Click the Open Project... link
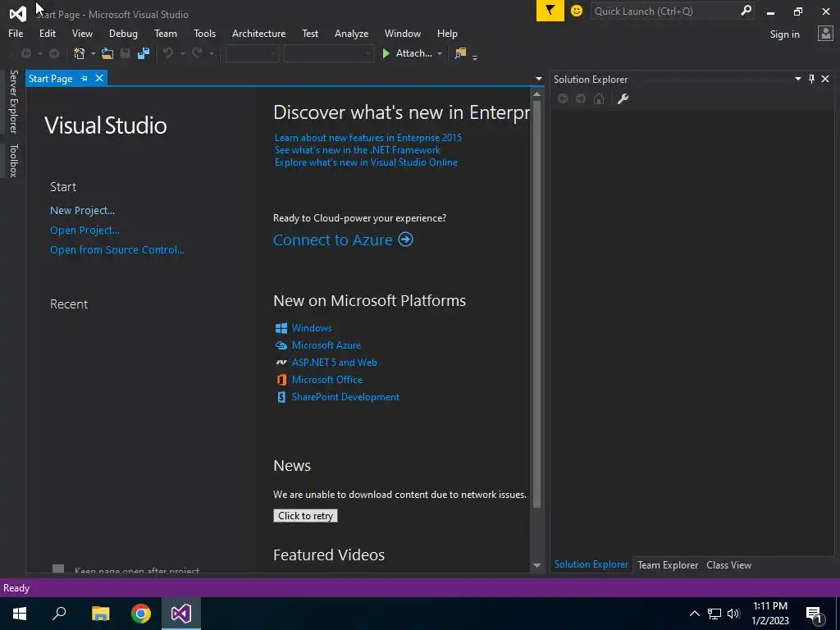The image size is (840, 630). point(84,231)
